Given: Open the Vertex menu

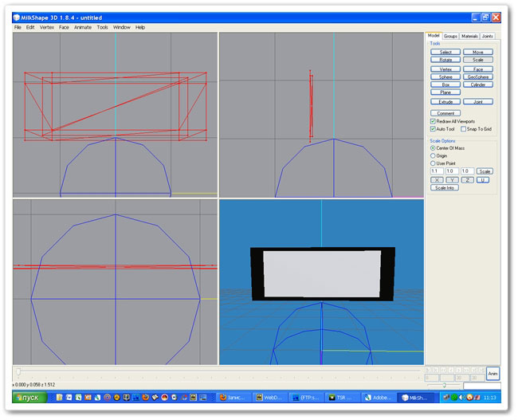Looking at the screenshot, I should click(47, 27).
